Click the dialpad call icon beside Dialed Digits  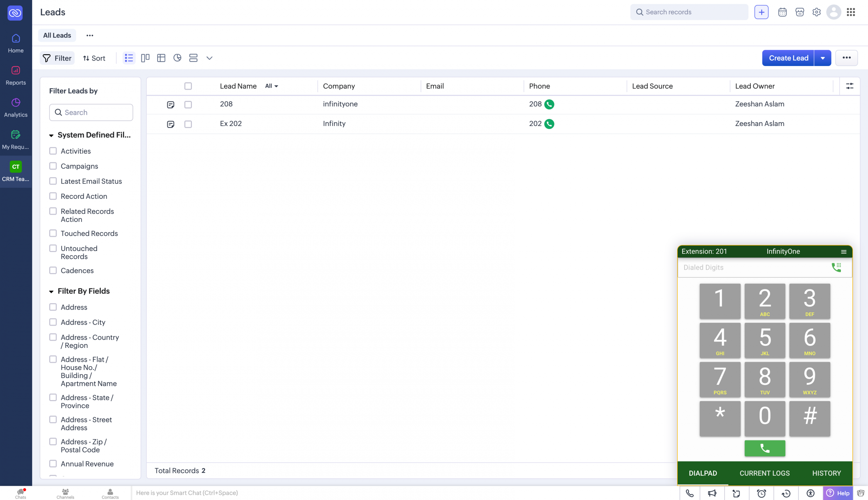[836, 267]
